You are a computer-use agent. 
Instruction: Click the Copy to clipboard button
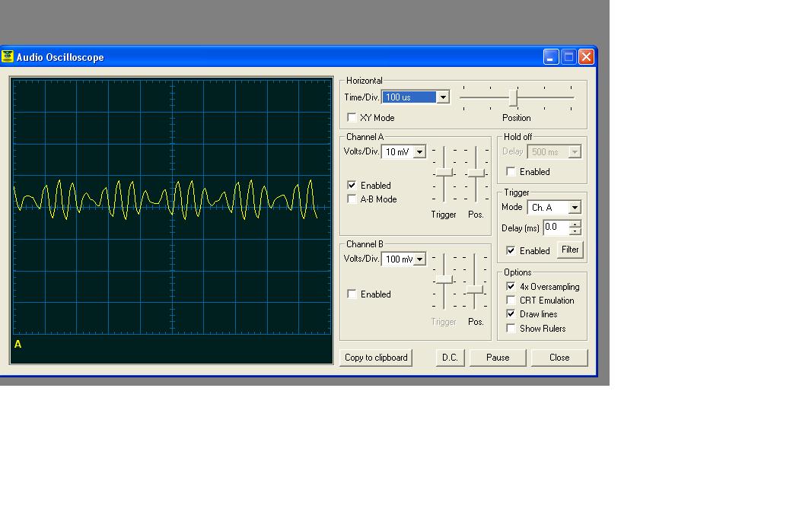pyautogui.click(x=376, y=358)
